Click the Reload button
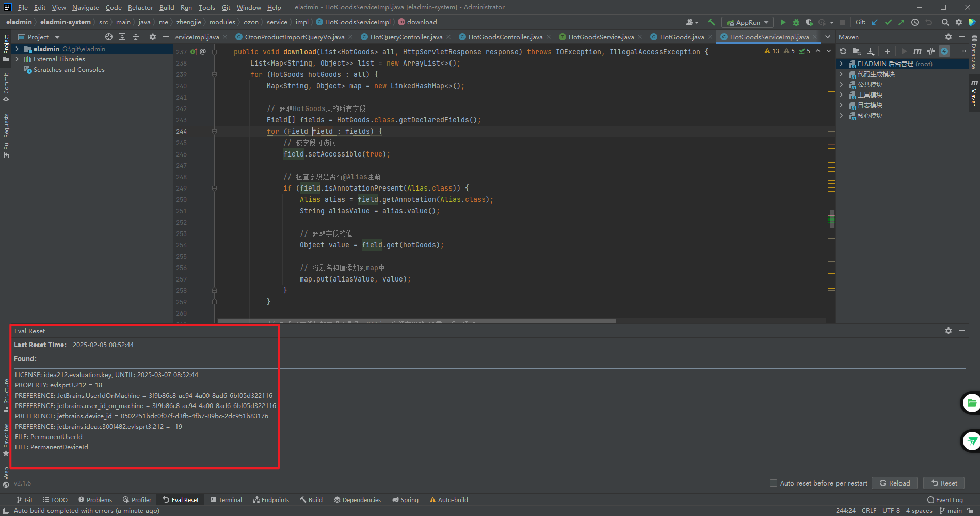The image size is (980, 516). 894,483
